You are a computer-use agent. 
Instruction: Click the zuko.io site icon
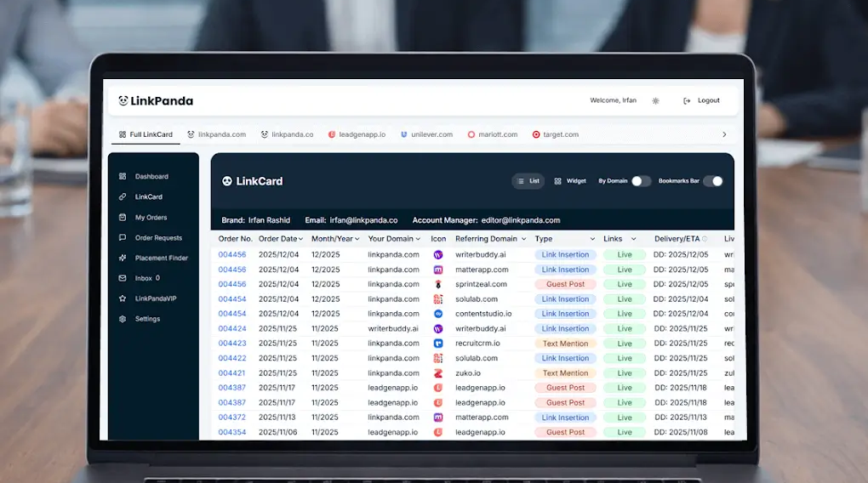point(438,373)
